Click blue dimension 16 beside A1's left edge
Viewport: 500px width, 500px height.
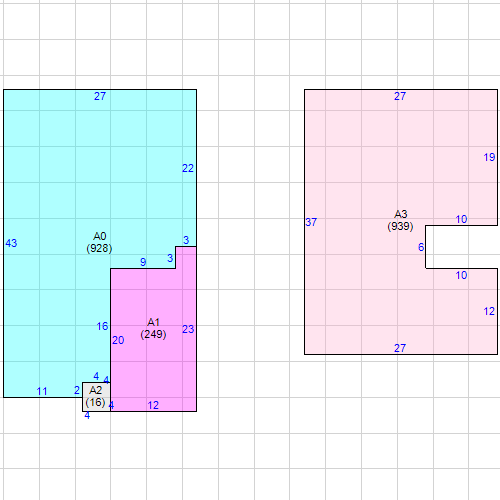pos(102,326)
